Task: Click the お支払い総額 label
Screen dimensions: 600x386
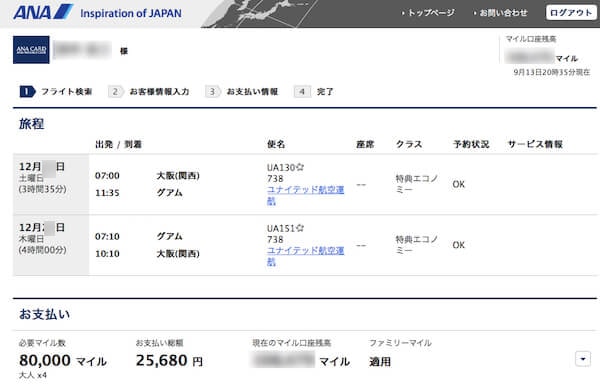Action: (x=159, y=343)
